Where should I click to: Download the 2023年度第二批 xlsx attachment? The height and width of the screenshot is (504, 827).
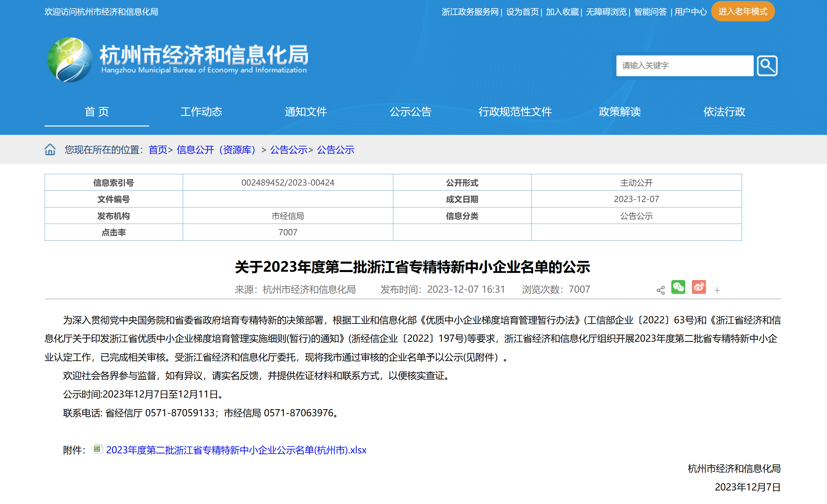click(x=236, y=450)
